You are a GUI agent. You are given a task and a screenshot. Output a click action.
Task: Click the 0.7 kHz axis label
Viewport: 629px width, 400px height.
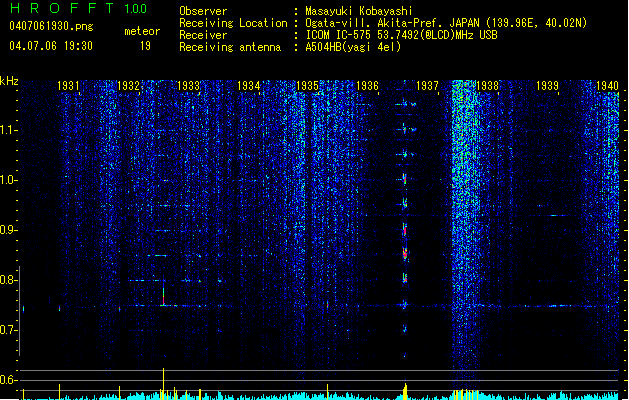pos(8,330)
